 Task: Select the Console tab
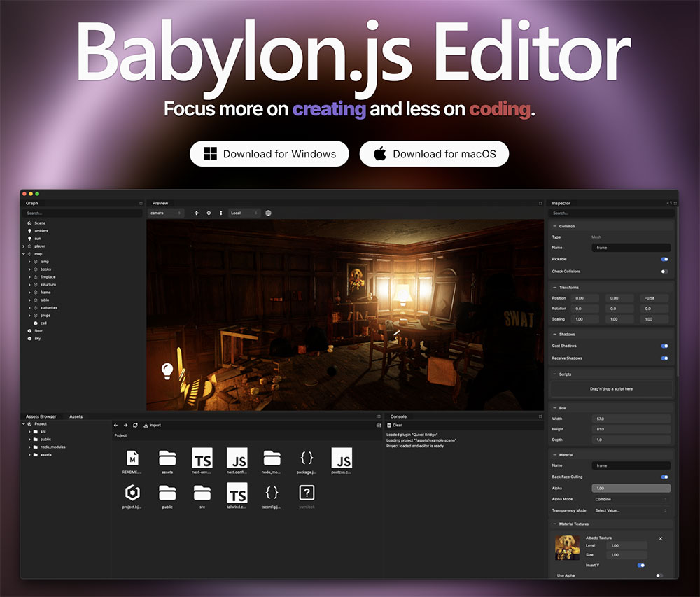tap(399, 416)
